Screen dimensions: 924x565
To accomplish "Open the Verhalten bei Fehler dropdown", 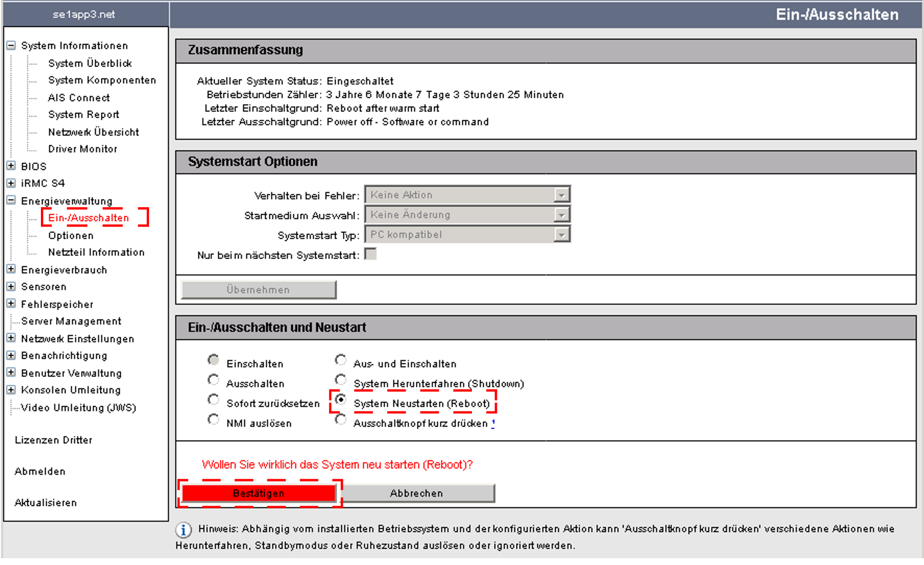I will coord(467,195).
